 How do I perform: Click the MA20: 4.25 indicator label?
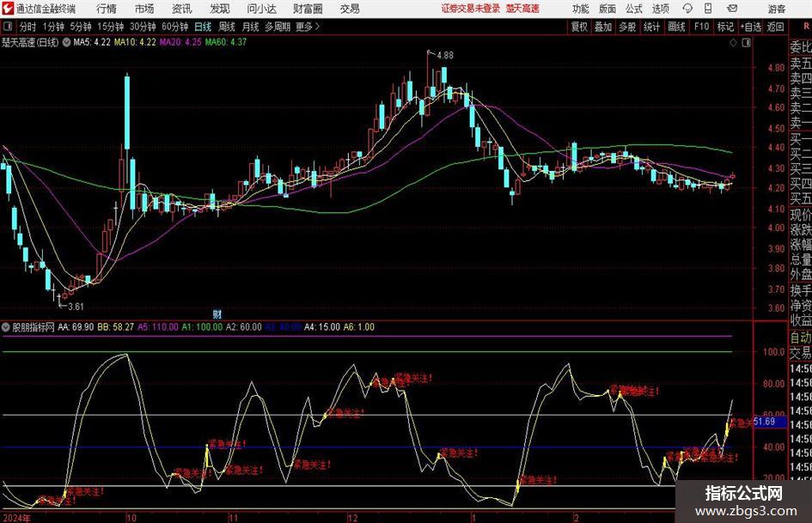pyautogui.click(x=180, y=42)
